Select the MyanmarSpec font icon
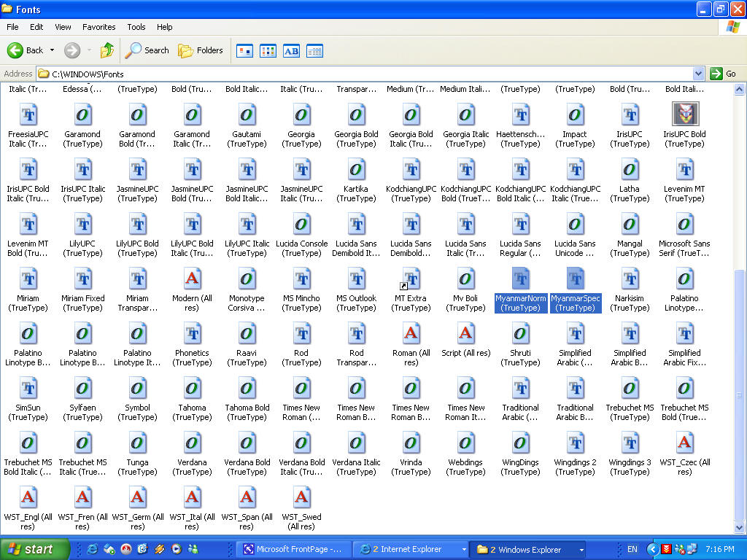Image resolution: width=747 pixels, height=560 pixels. [575, 279]
